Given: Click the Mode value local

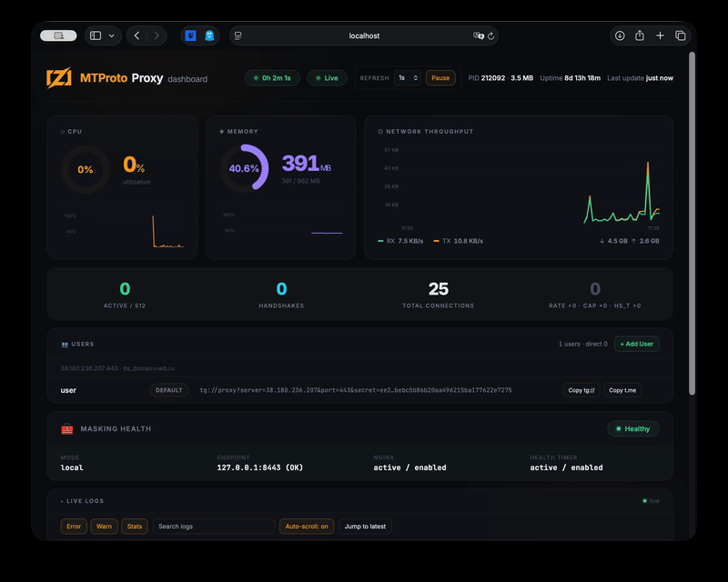Looking at the screenshot, I should click(x=72, y=467).
